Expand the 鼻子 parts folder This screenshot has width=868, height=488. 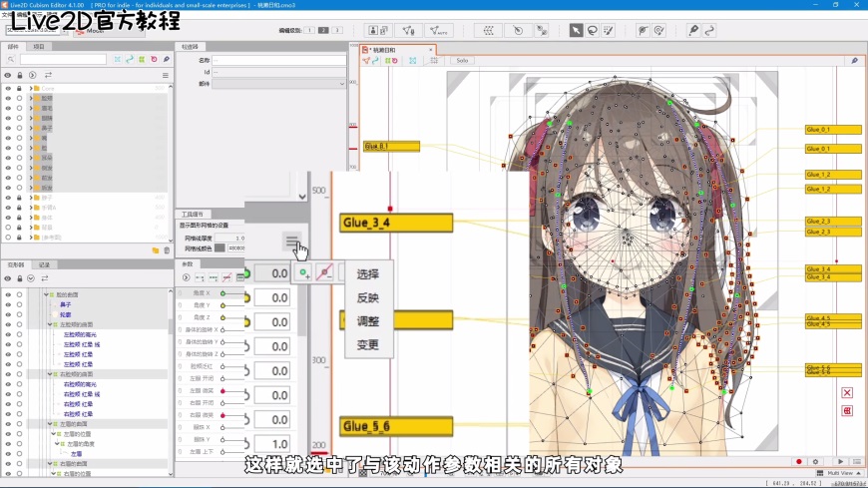31,128
